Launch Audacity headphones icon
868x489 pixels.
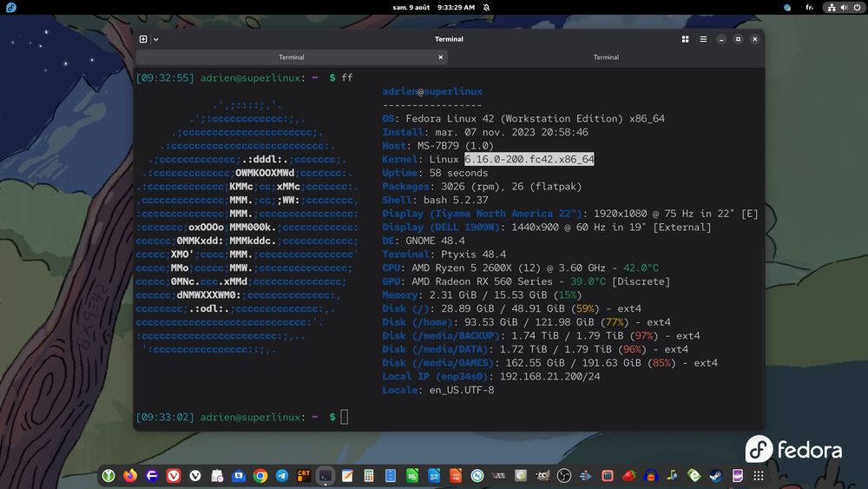(650, 475)
